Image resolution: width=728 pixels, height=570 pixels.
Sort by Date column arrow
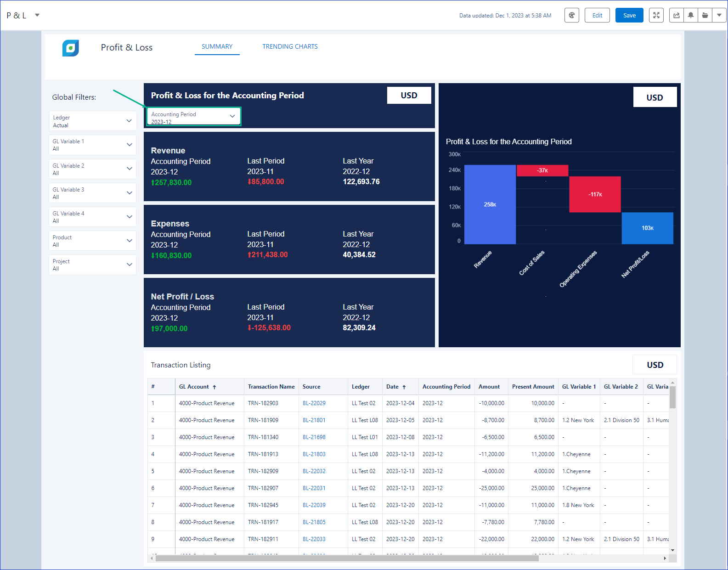[404, 387]
